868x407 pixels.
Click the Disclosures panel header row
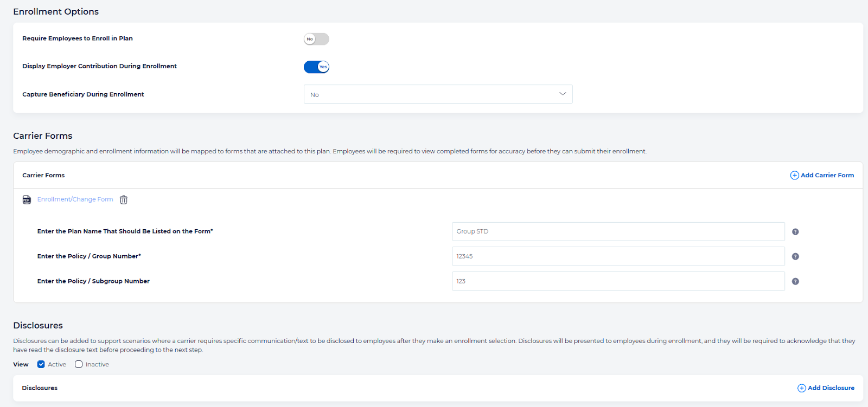coord(380,388)
